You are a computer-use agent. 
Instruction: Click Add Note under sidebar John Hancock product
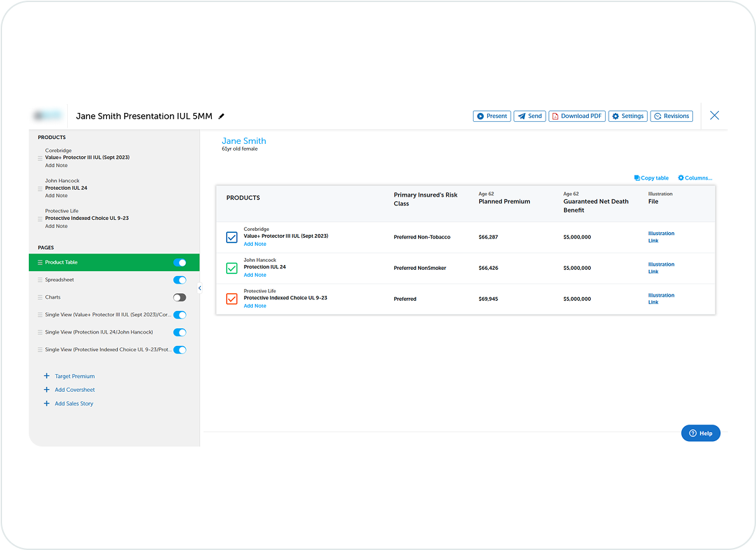coord(56,195)
